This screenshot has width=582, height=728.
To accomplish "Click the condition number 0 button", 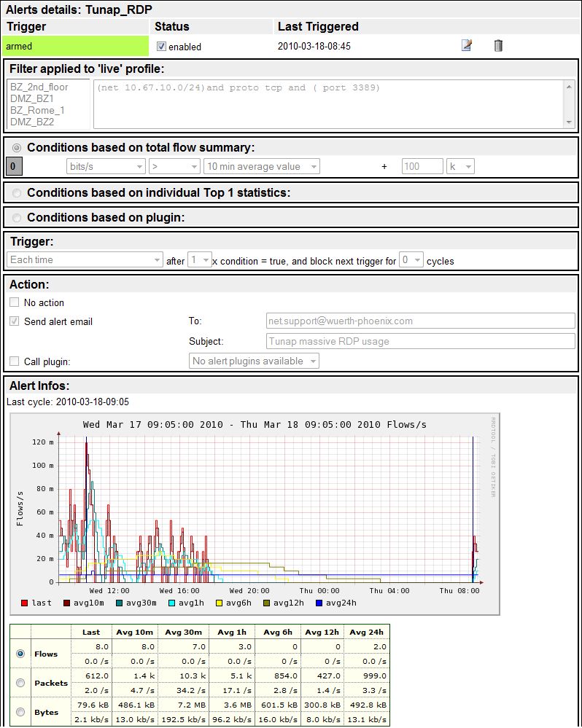I will click(13, 166).
